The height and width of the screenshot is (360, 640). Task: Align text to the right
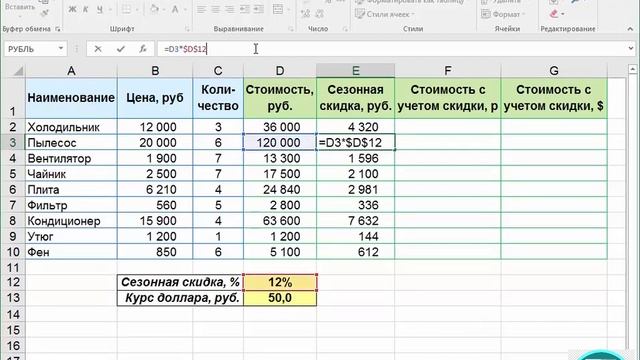coord(230,9)
